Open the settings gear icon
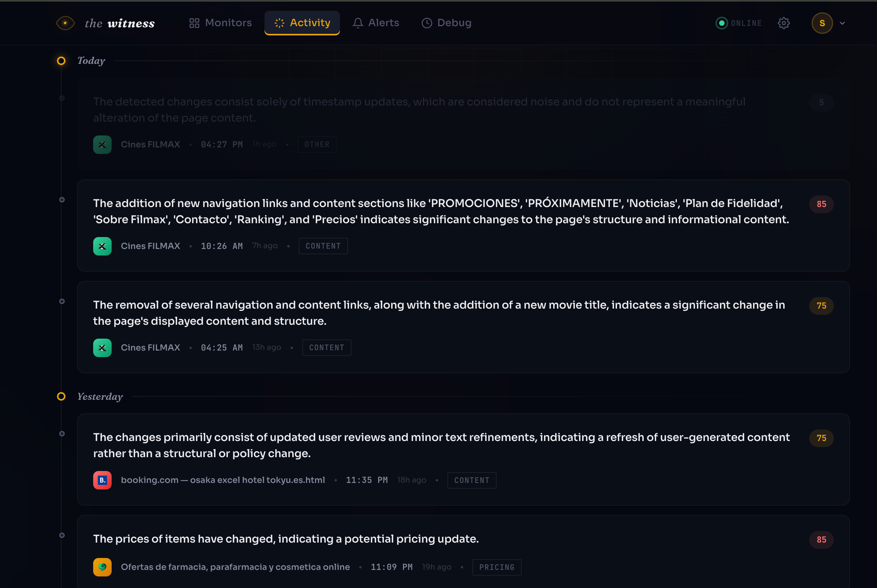 (783, 23)
